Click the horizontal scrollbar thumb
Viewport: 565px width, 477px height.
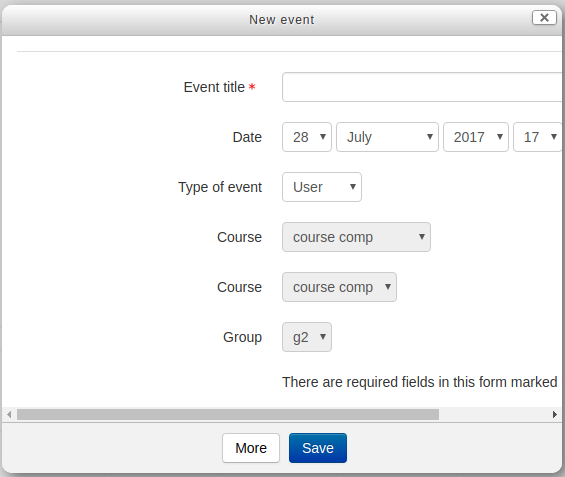(x=228, y=415)
